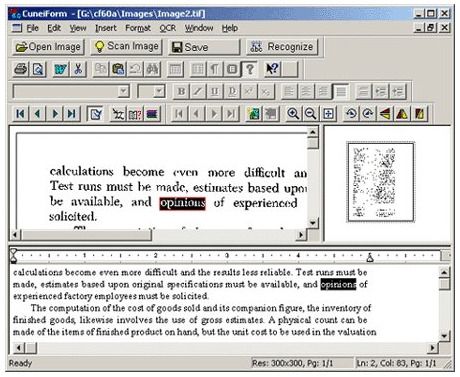Click the Zoom Out magnifier
This screenshot has height=377, width=460.
(310, 114)
